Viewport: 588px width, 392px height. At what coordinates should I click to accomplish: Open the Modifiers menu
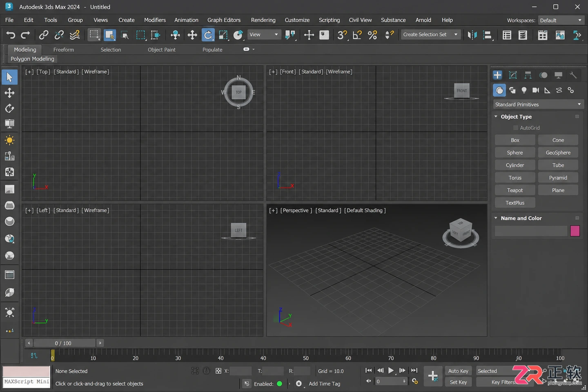coord(155,20)
